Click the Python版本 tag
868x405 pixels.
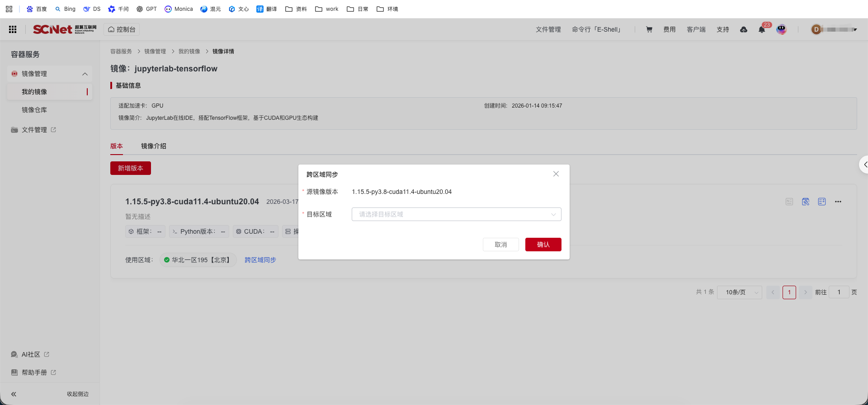pos(199,231)
